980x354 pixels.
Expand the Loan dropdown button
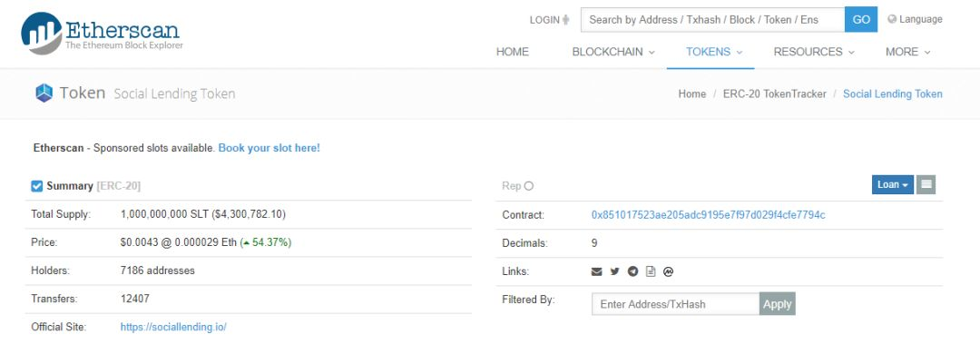click(893, 184)
